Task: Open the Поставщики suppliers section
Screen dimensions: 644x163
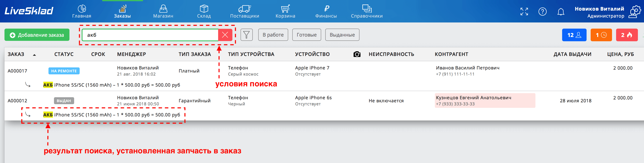Action: coord(245,11)
